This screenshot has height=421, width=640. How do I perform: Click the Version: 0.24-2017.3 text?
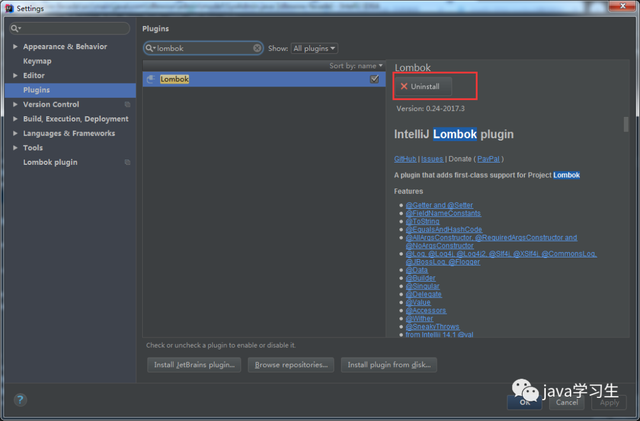(x=430, y=109)
